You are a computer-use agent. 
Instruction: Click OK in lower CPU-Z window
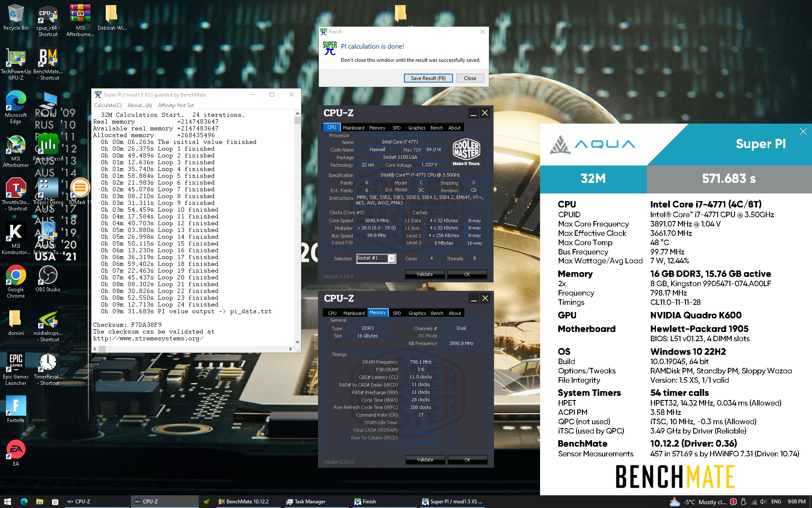(467, 460)
